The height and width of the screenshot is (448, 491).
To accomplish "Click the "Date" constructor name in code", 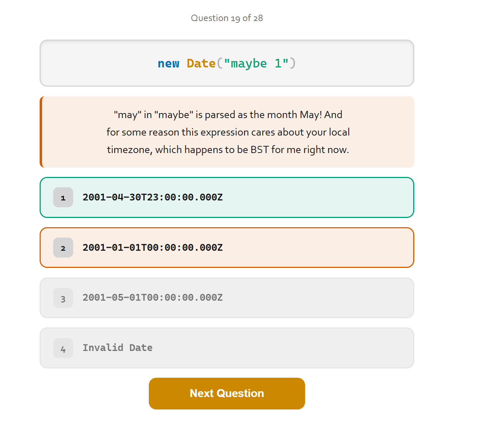I will (x=201, y=63).
